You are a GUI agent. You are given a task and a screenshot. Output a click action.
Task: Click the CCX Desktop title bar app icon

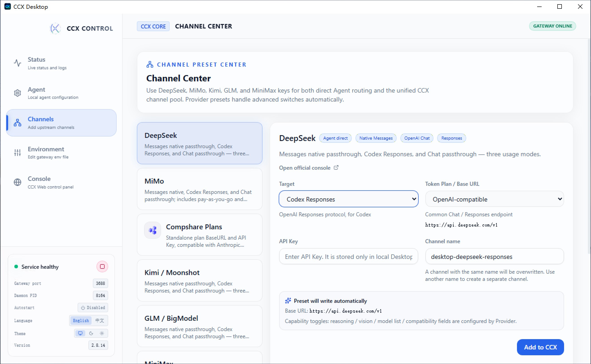pyautogui.click(x=8, y=6)
